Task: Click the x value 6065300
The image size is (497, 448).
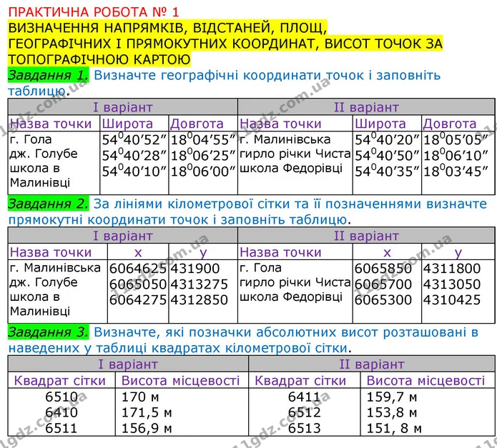Action: click(383, 299)
